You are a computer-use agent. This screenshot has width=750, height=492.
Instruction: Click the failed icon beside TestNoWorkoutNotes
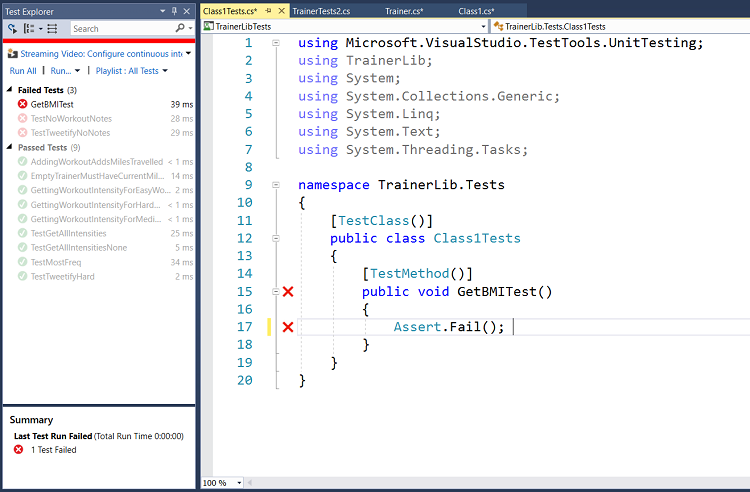(x=22, y=118)
